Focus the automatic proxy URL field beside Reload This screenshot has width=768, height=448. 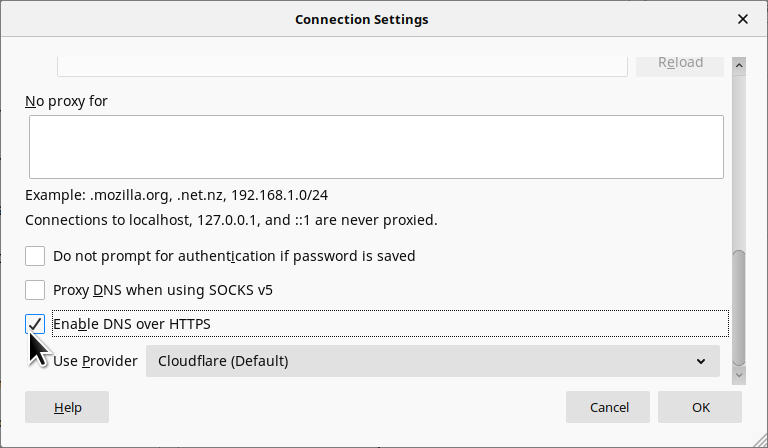click(340, 64)
